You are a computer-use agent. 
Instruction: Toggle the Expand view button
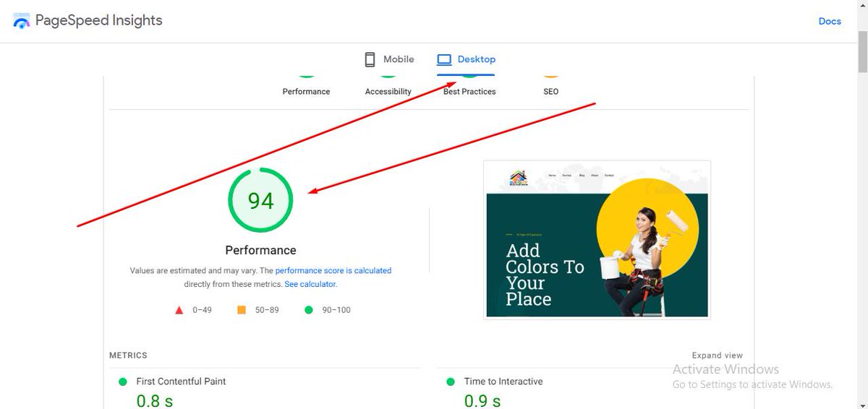pos(717,356)
